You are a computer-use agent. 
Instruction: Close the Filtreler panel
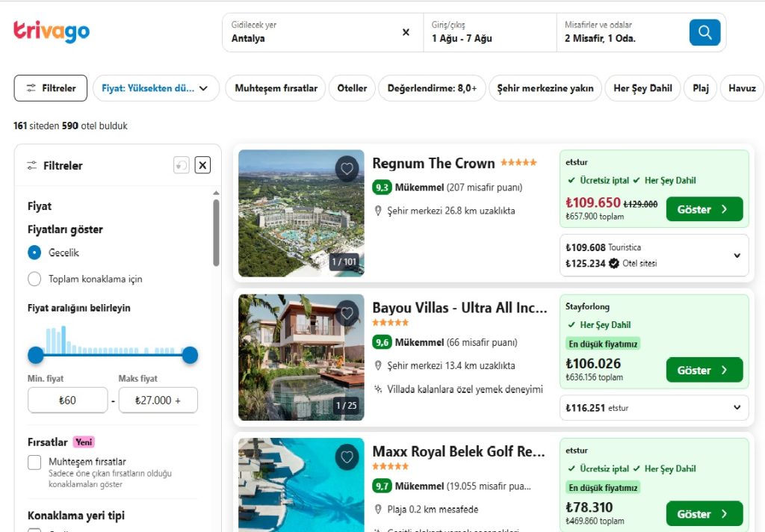point(202,165)
